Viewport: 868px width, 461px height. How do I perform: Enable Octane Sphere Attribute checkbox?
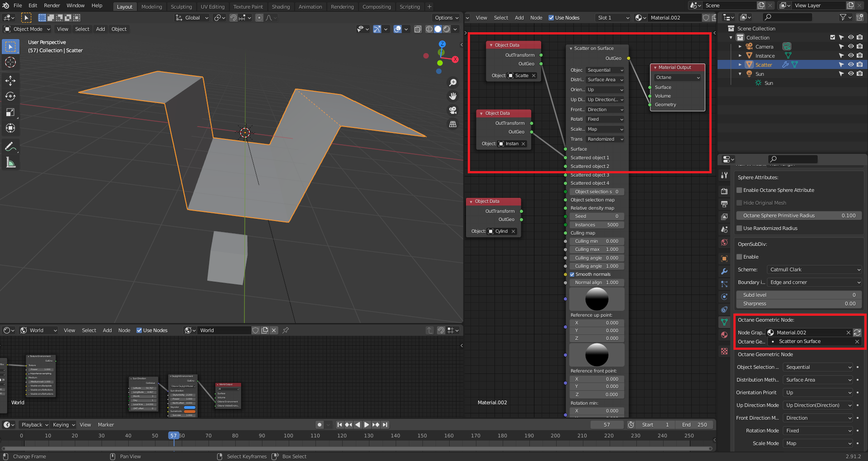coord(740,190)
